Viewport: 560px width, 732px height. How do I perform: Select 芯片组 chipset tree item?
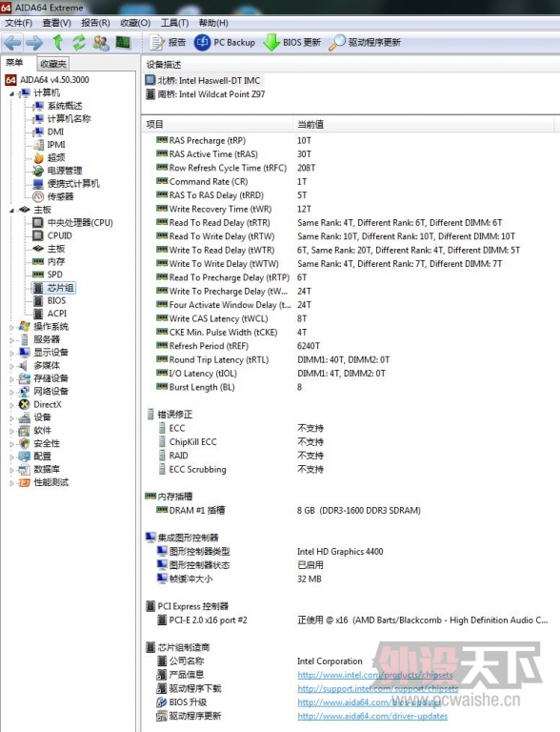click(x=60, y=288)
